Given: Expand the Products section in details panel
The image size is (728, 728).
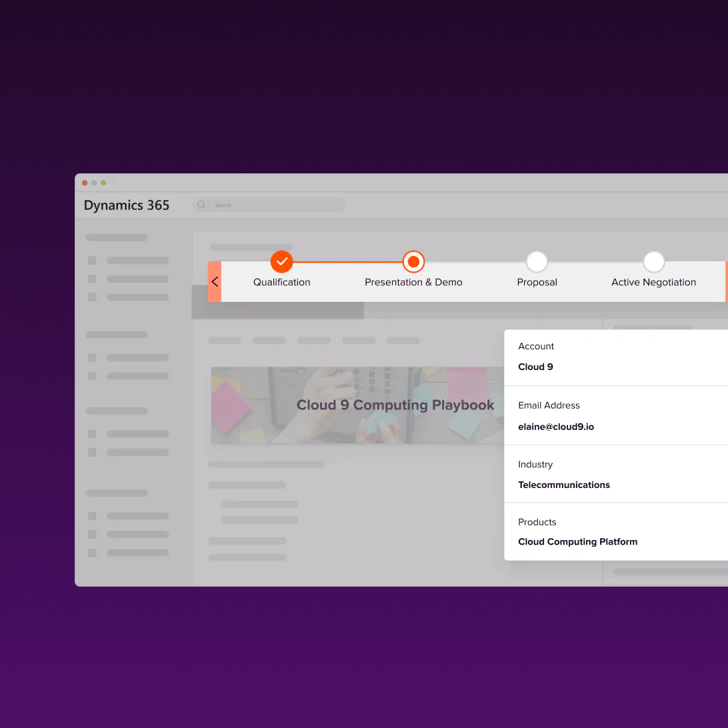Looking at the screenshot, I should (537, 522).
